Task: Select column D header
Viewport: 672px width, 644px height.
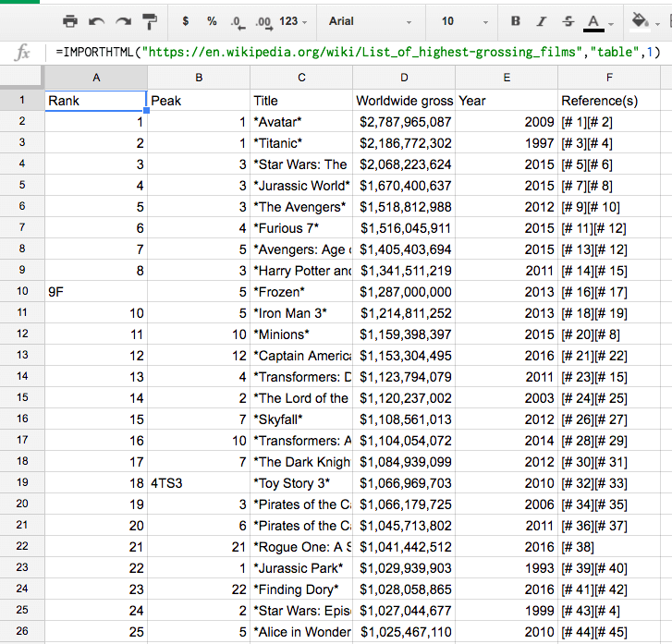Action: (x=403, y=78)
